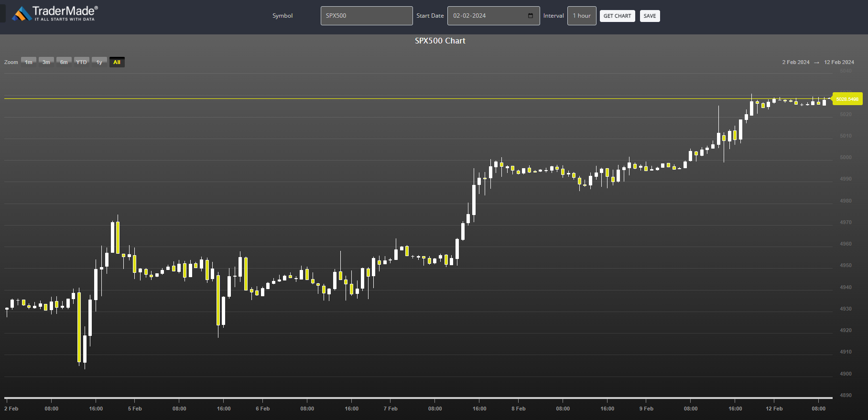
Task: Click the SPX500 Chart title
Action: point(440,41)
